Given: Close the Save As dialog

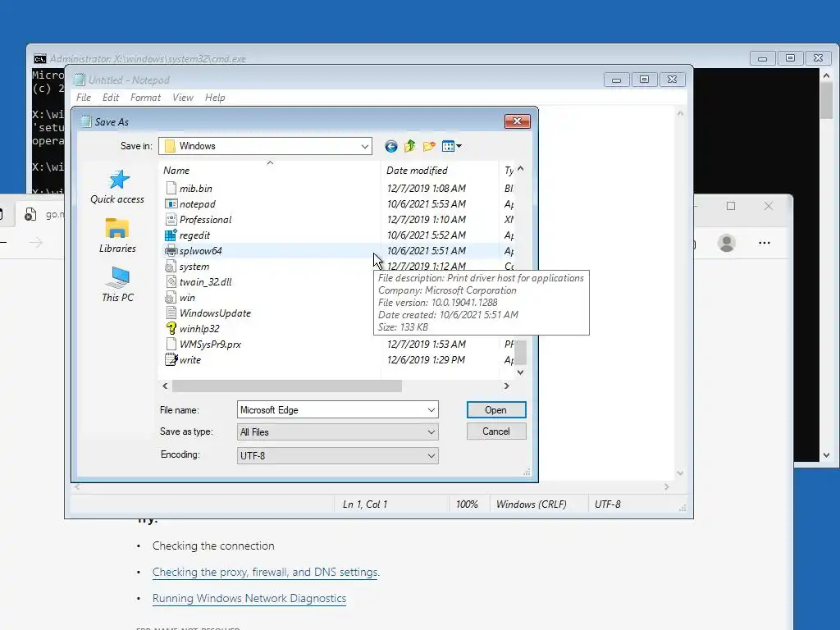Looking at the screenshot, I should (517, 121).
